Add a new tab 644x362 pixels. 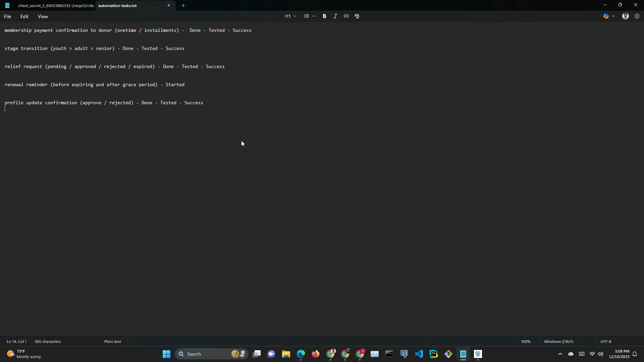pos(183,6)
